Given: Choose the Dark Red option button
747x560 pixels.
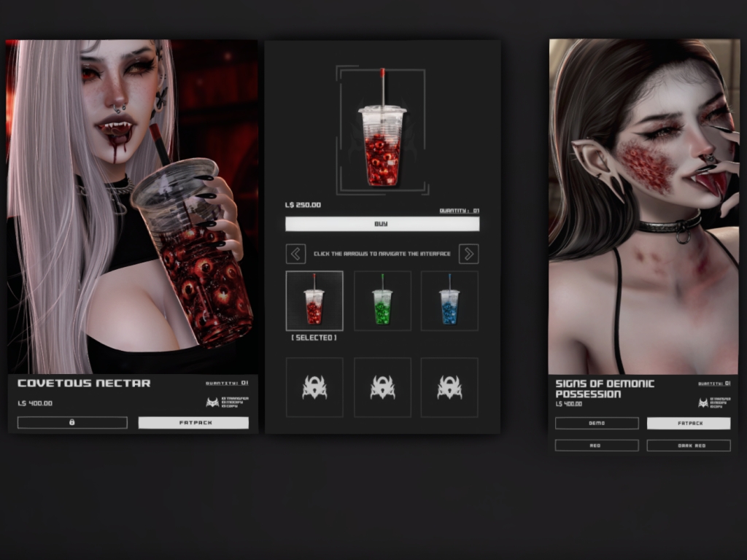Looking at the screenshot, I should [688, 445].
